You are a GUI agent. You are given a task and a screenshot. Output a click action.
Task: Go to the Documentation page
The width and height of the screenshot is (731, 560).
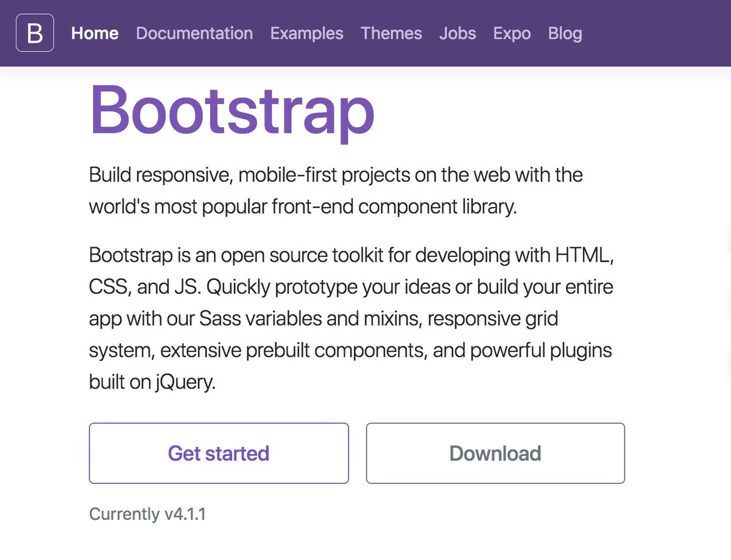point(194,33)
